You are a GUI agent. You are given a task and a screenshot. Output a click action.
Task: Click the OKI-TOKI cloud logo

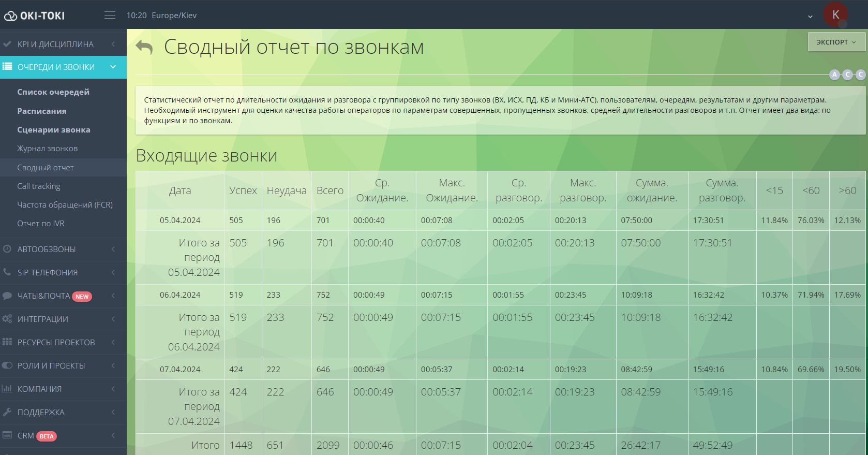(35, 16)
